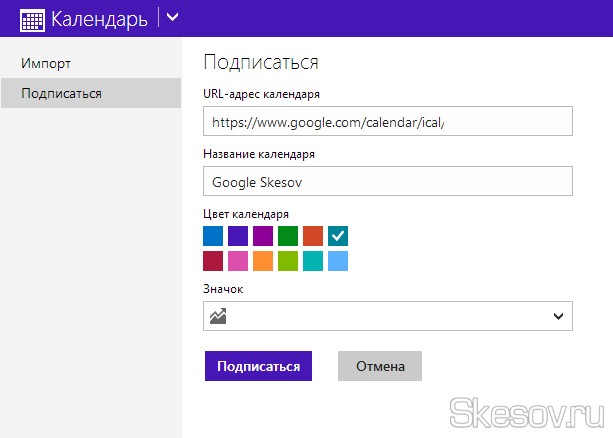Select the pink color swatch
This screenshot has width=613, height=438.
pyautogui.click(x=238, y=261)
